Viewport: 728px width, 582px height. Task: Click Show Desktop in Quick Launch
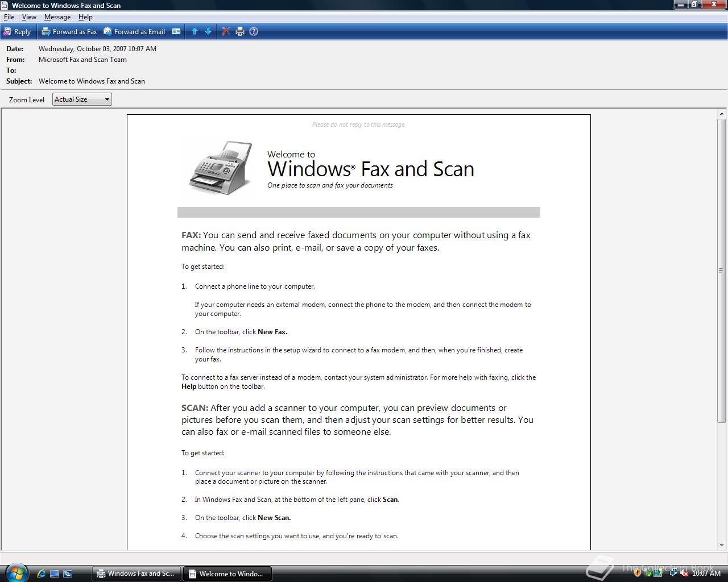55,573
